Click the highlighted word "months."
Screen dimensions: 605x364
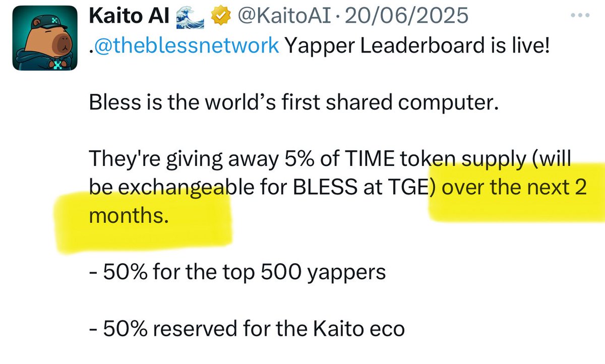pos(128,216)
